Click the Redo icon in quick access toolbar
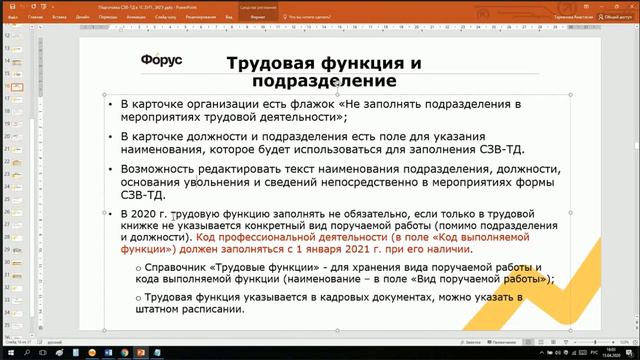 pyautogui.click(x=33, y=7)
